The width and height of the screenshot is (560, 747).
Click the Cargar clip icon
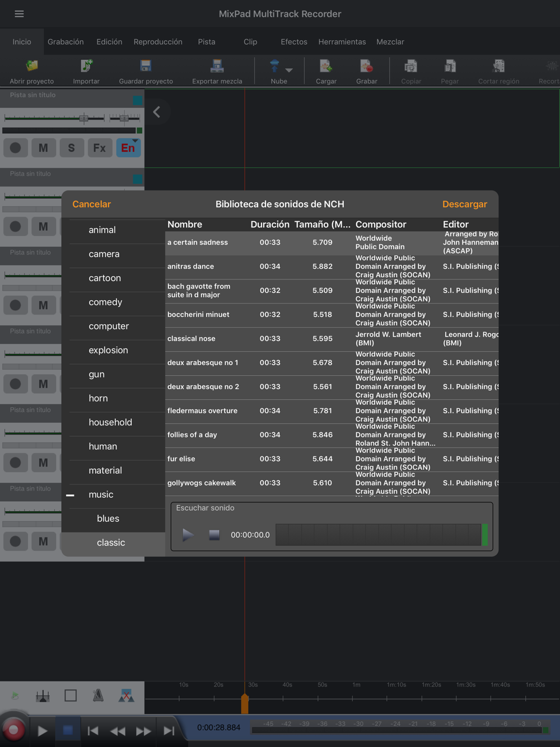click(326, 67)
